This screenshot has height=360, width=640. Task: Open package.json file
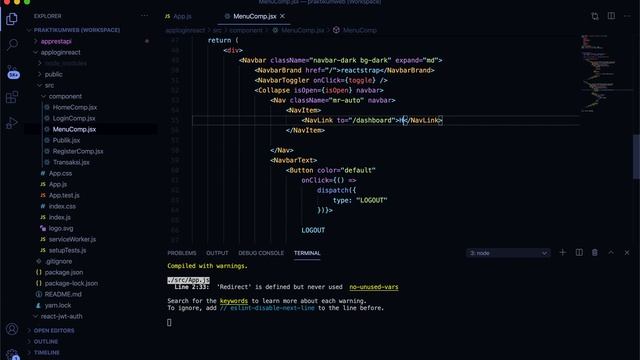64,273
